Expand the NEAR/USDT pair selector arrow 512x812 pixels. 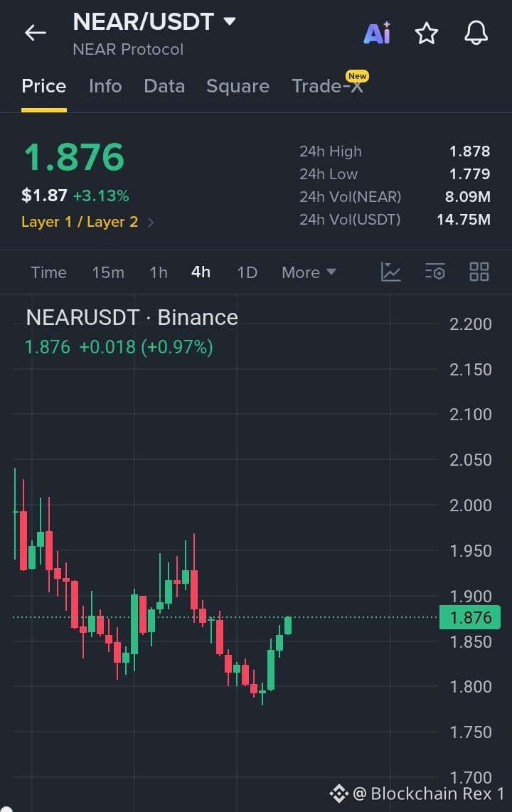click(230, 21)
